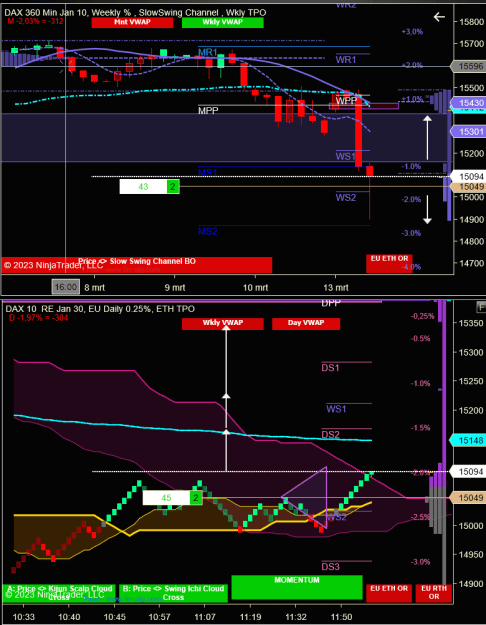Click the 11:50 time label

point(341,617)
